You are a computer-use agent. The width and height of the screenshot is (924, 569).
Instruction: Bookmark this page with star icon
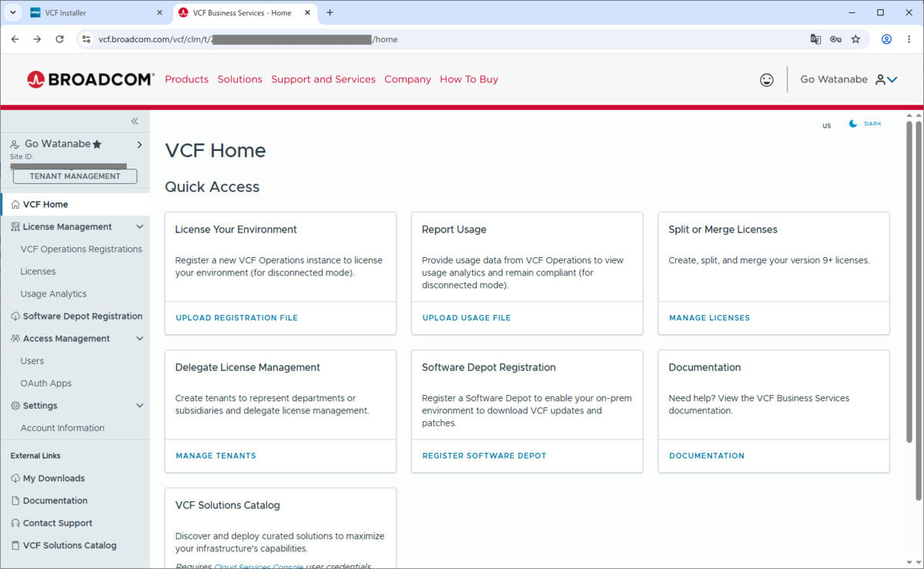(855, 39)
